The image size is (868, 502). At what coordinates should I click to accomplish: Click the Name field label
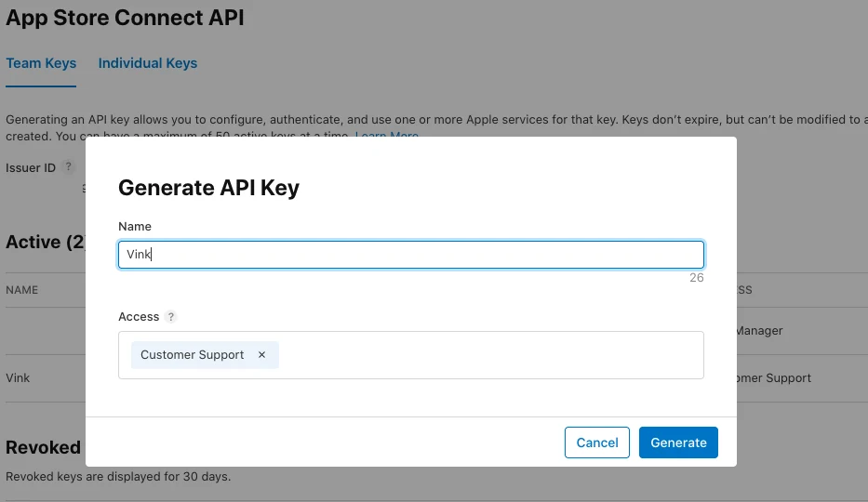coord(135,227)
